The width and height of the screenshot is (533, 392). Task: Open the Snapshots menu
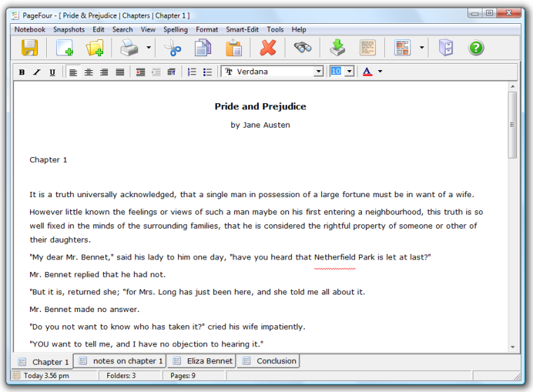click(x=69, y=29)
